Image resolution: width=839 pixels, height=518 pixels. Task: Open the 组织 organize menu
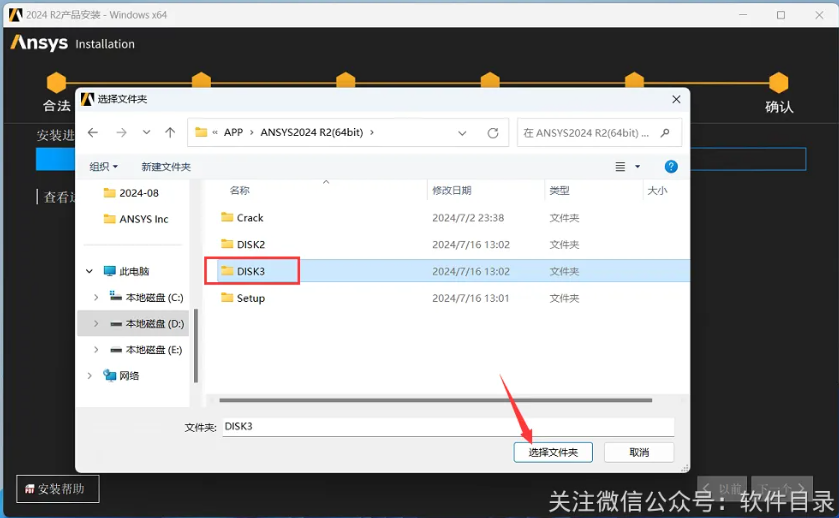tap(103, 167)
